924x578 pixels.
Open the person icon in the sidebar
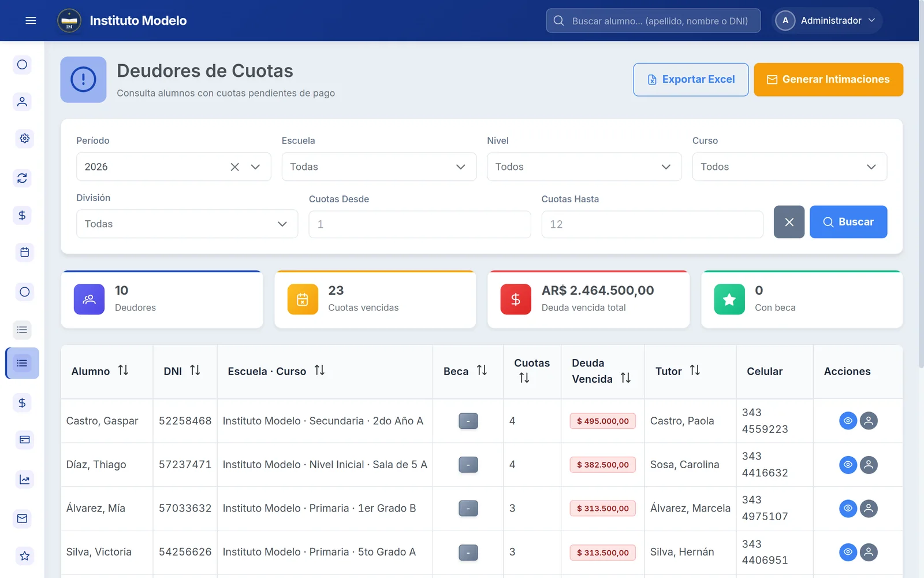(x=23, y=102)
